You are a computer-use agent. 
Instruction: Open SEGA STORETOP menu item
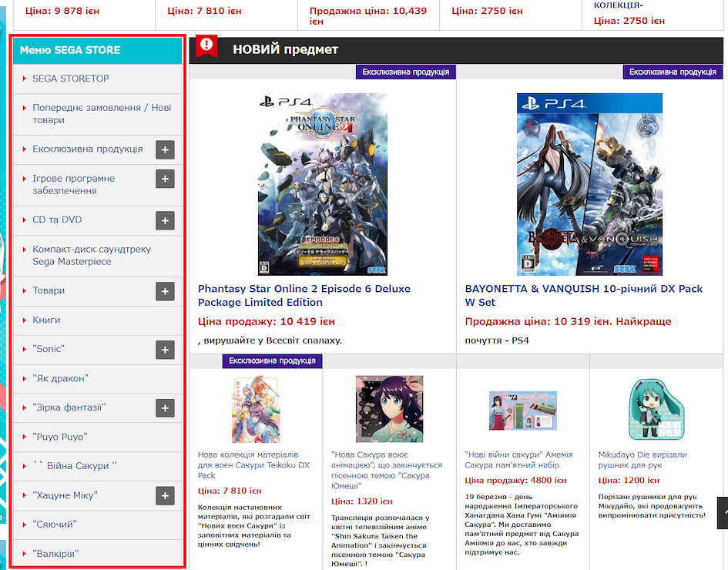pyautogui.click(x=98, y=79)
